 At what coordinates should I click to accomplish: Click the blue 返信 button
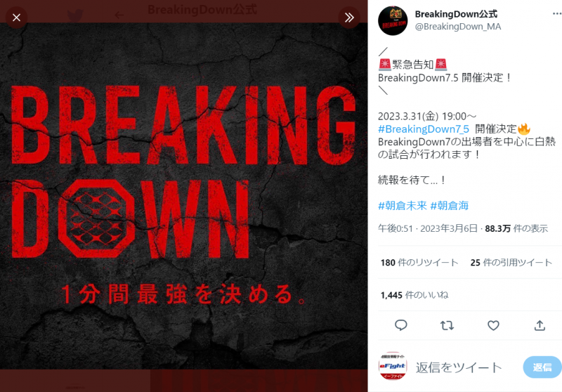click(x=542, y=367)
